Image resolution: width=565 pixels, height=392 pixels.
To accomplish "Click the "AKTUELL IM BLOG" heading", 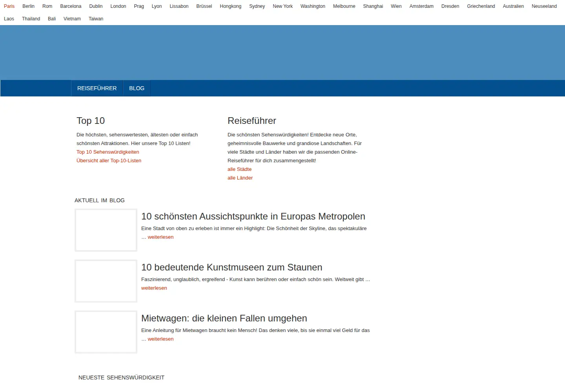I will click(x=100, y=200).
